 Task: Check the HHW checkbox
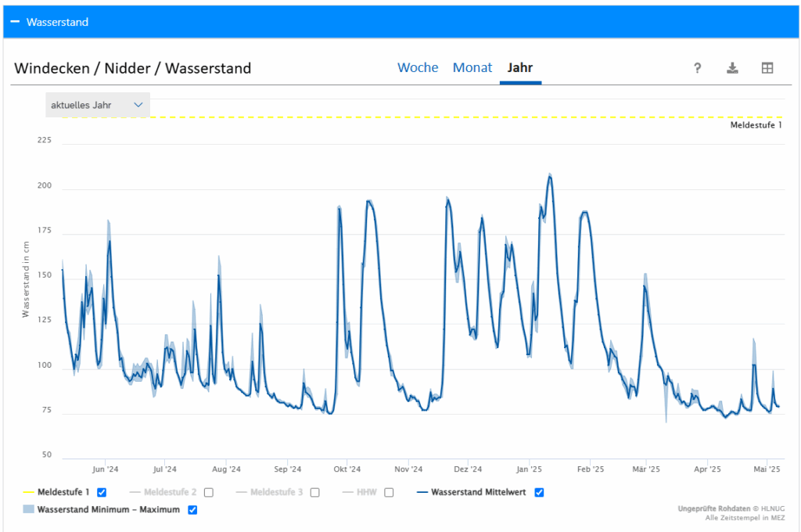coord(389,492)
